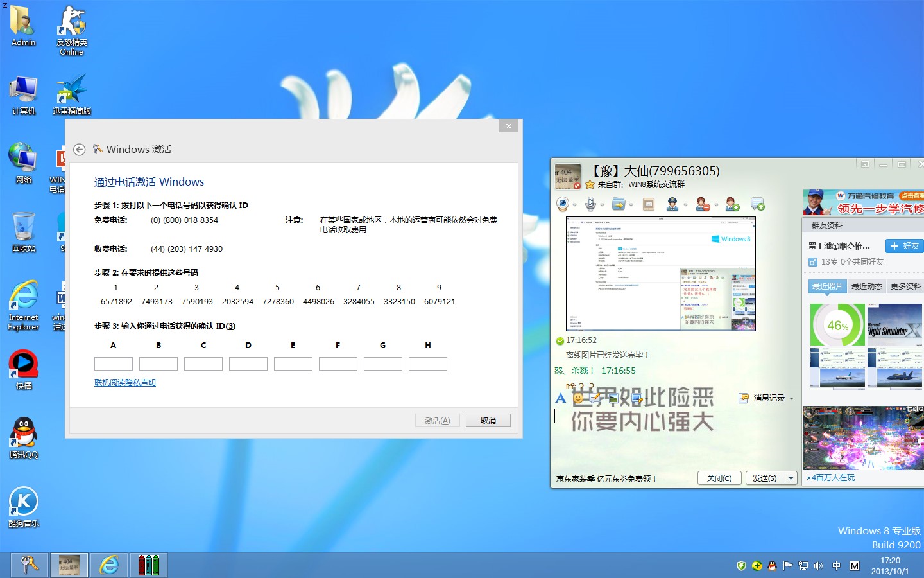Image resolution: width=924 pixels, height=578 pixels.
Task: Select the Recycle Bin desktop icon
Action: coord(24,231)
